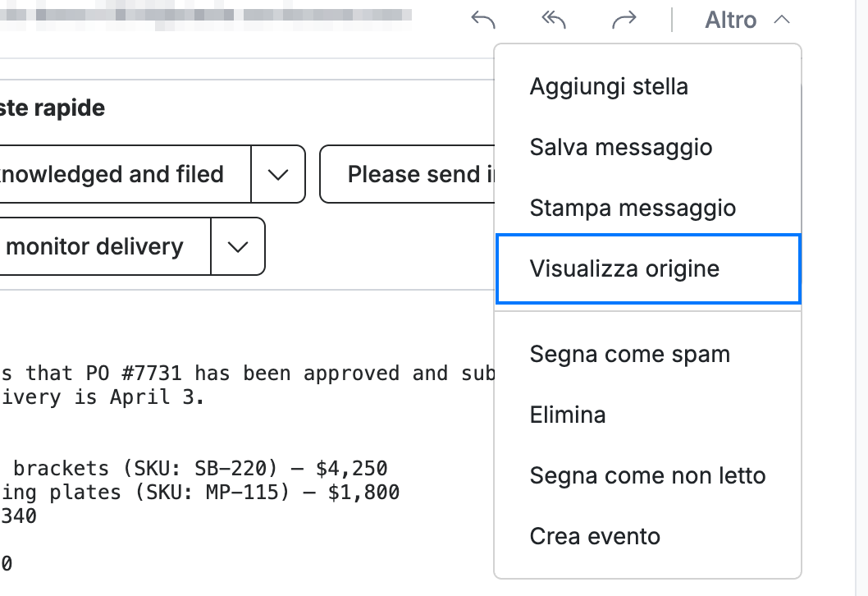Screen dimensions: 868x596
Task: Click the blurred sender header text
Action: [205, 15]
